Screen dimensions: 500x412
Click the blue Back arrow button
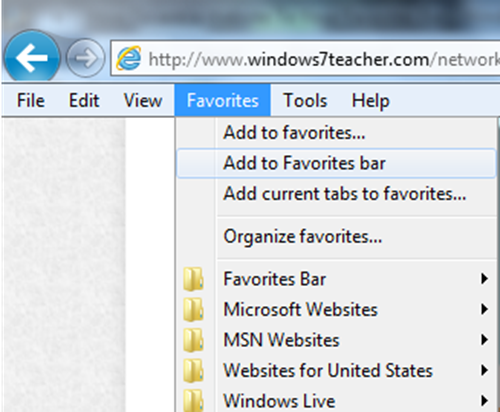[x=32, y=57]
